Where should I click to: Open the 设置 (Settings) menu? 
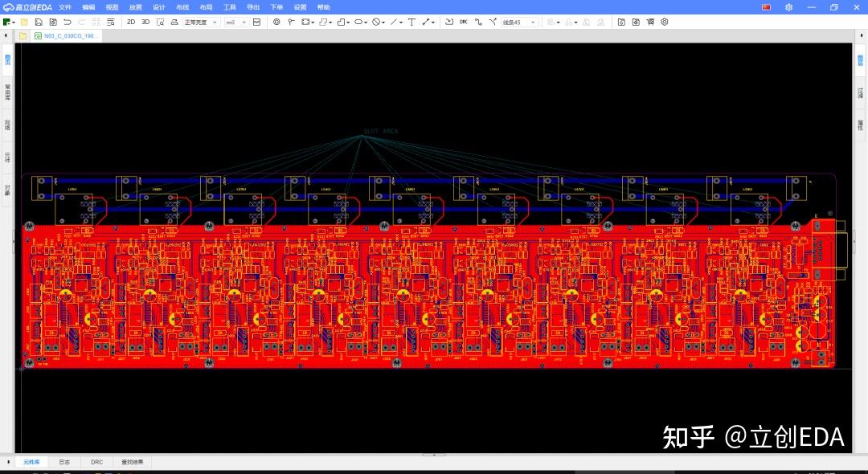300,7
